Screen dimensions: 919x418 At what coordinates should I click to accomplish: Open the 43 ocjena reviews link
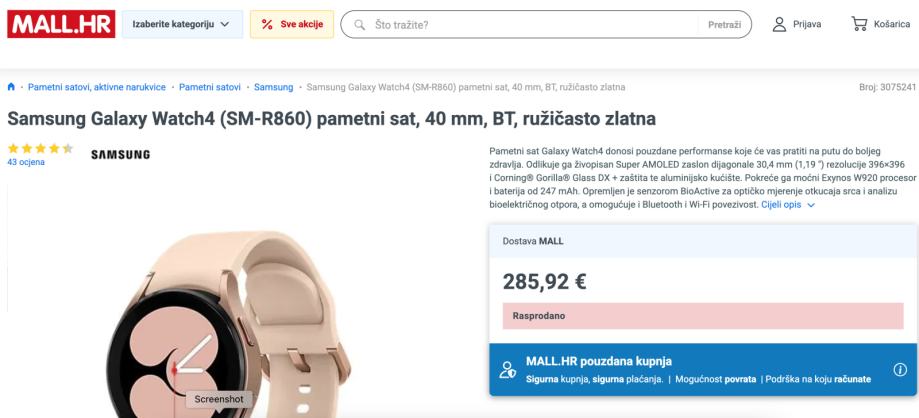click(26, 162)
